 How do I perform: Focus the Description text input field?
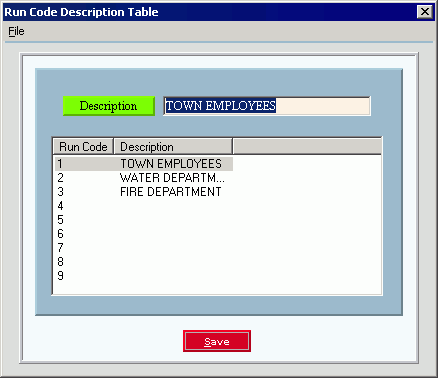click(x=267, y=106)
